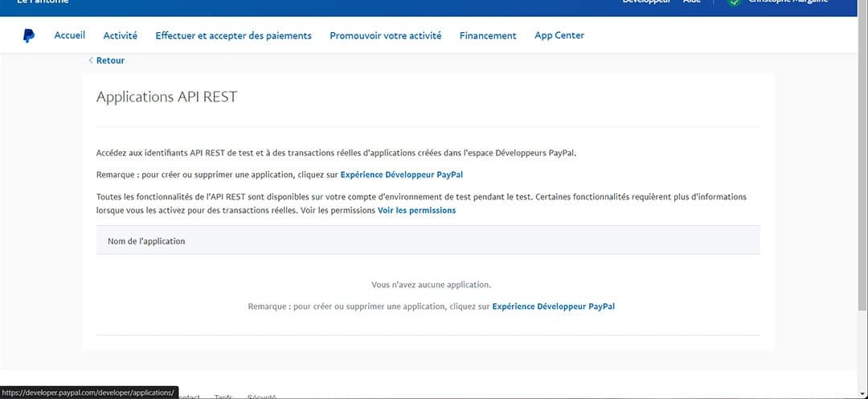
Task: Click the Vous n'avez aucune application message
Action: coord(431,285)
